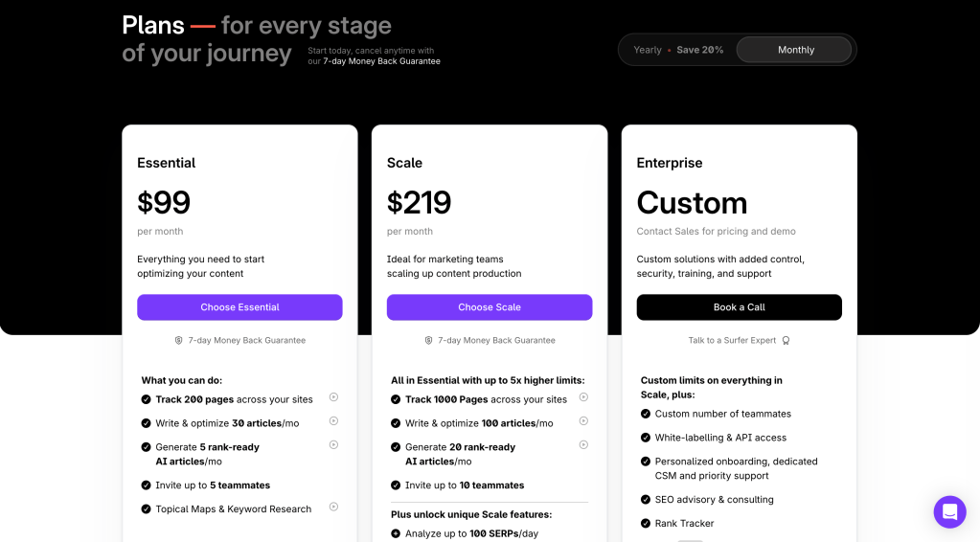The width and height of the screenshot is (980, 542).
Task: Play video beside Write & optimize 30 articles
Action: pos(333,421)
